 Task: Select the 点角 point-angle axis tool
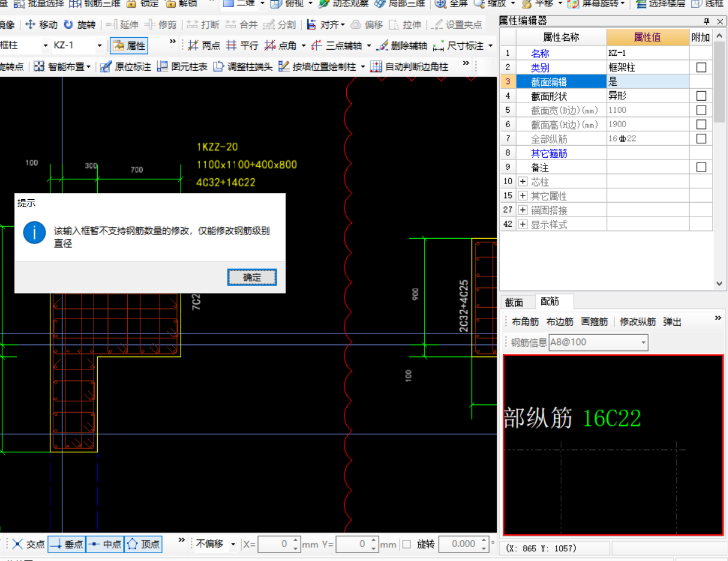tap(280, 46)
